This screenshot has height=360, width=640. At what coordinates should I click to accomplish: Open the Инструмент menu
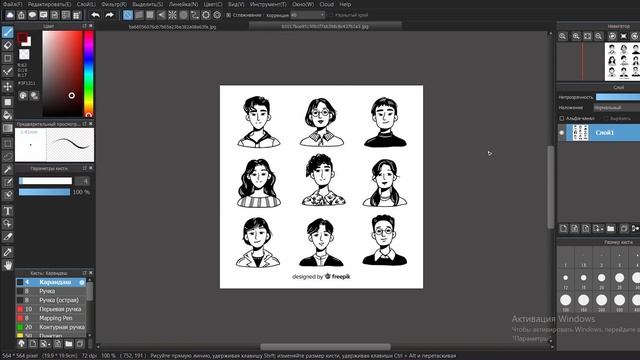coord(268,4)
